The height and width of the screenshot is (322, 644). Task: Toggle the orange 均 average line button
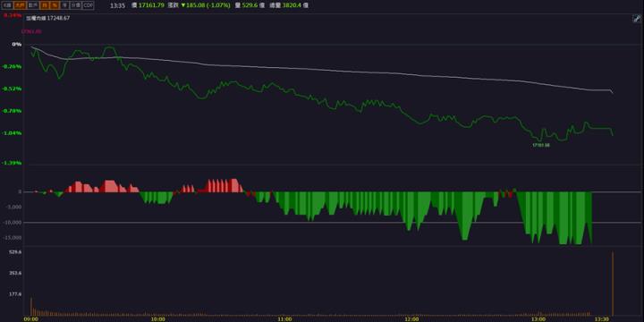(45, 5)
